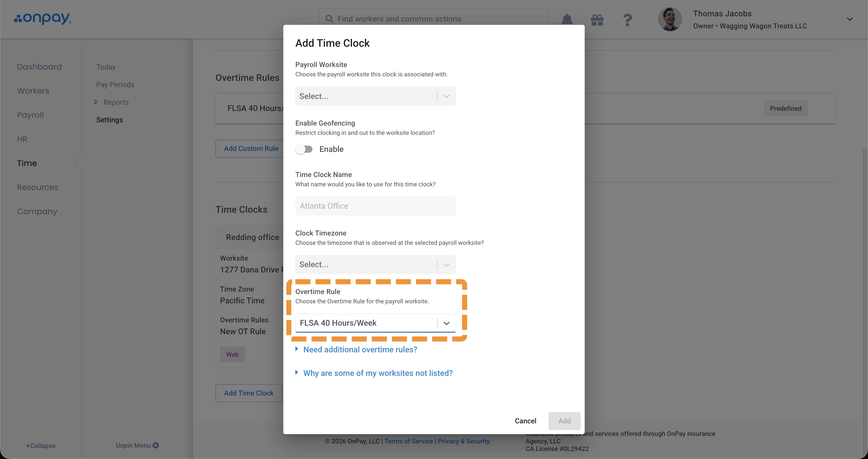The image size is (868, 459).
Task: Open the Clock Timezone dropdown
Action: (x=375, y=264)
